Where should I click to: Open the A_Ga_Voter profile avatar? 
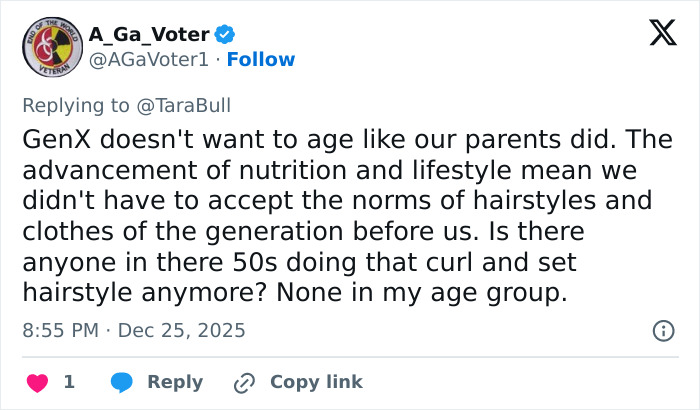48,47
